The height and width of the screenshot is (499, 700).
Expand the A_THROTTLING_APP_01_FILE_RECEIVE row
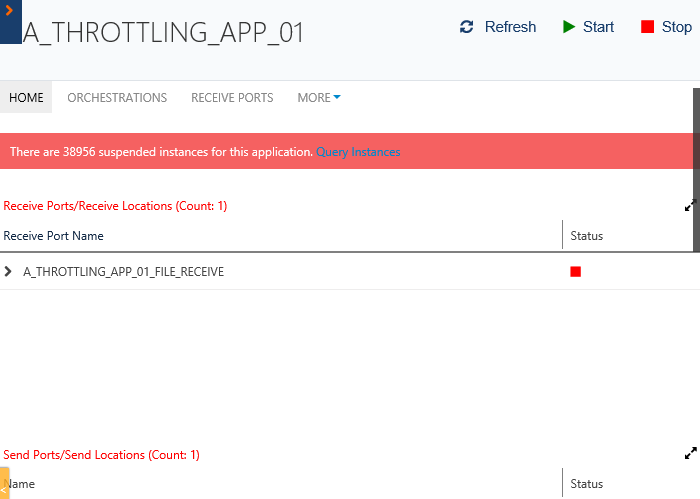(x=9, y=271)
